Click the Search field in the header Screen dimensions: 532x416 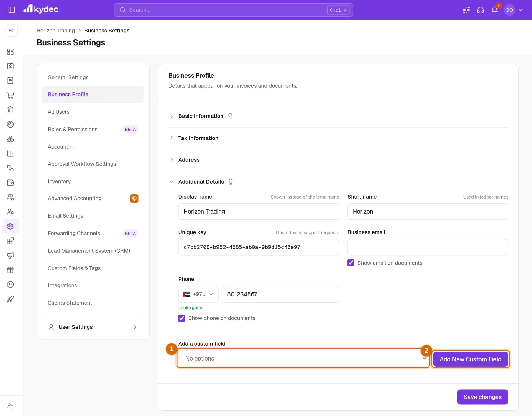click(233, 10)
